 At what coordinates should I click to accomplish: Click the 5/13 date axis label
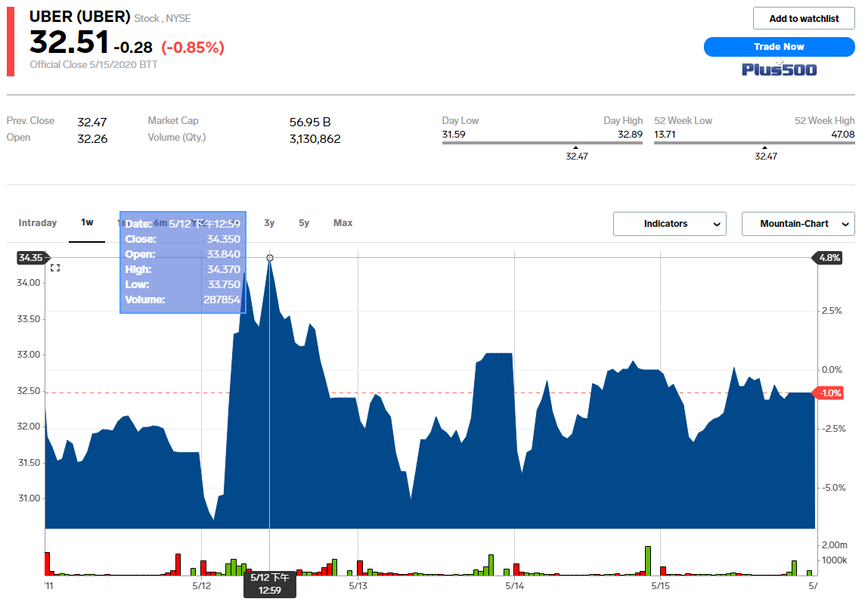(358, 585)
